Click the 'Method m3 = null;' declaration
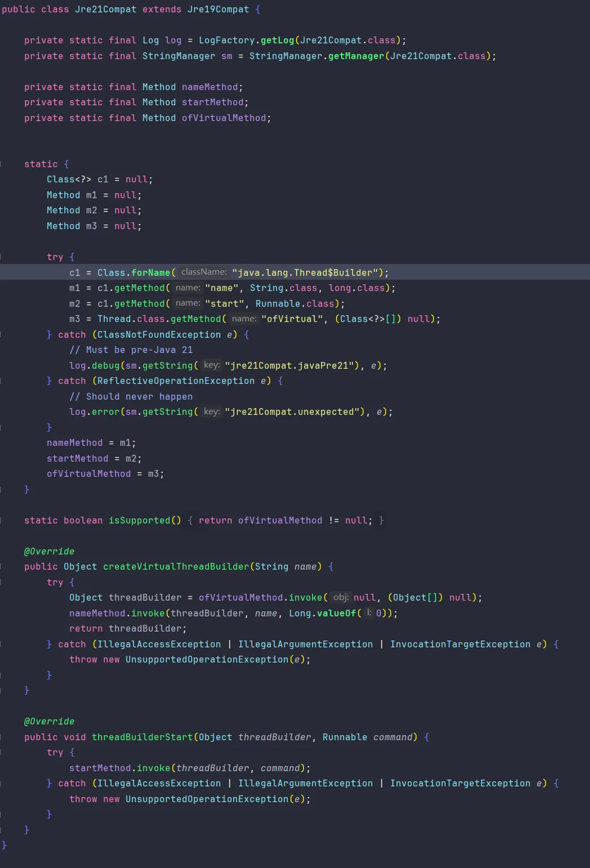590x868 pixels. tap(94, 226)
